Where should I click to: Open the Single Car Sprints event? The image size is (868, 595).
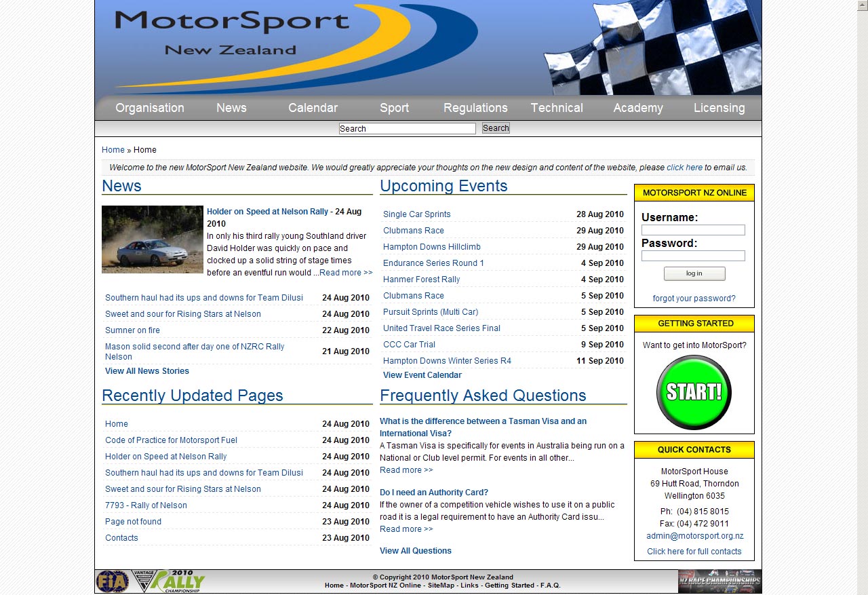click(x=417, y=214)
